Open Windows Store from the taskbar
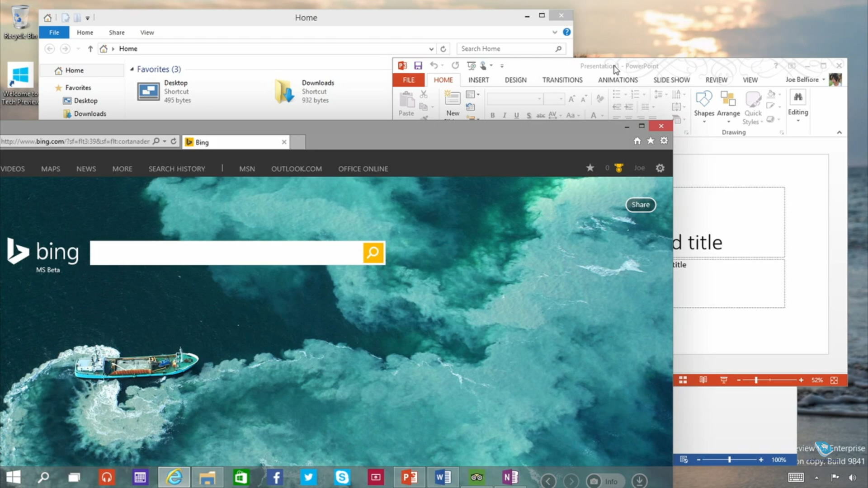The height and width of the screenshot is (488, 868). point(241,477)
